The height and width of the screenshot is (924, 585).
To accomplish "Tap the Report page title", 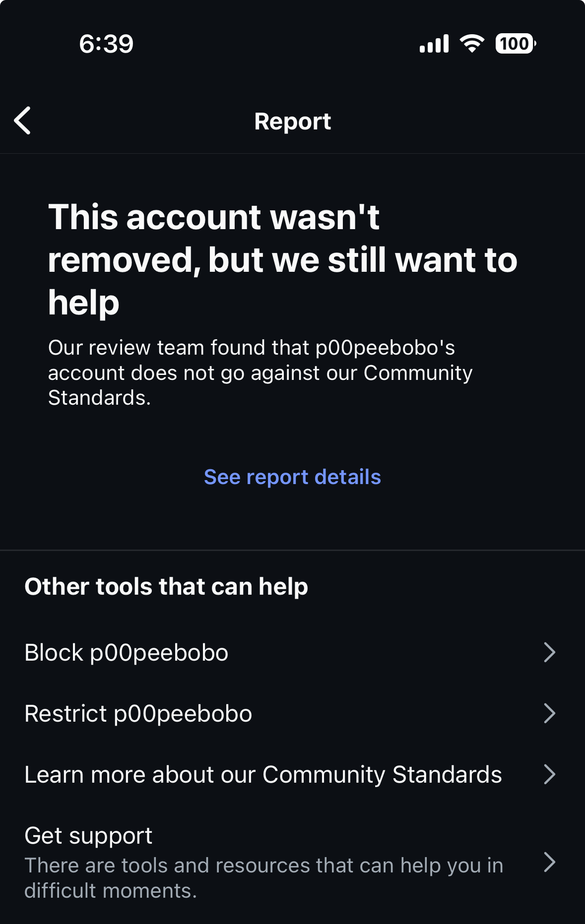I will pos(292,121).
